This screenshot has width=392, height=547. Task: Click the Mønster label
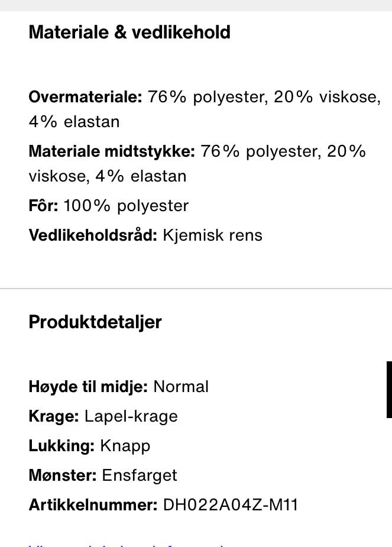[63, 475]
